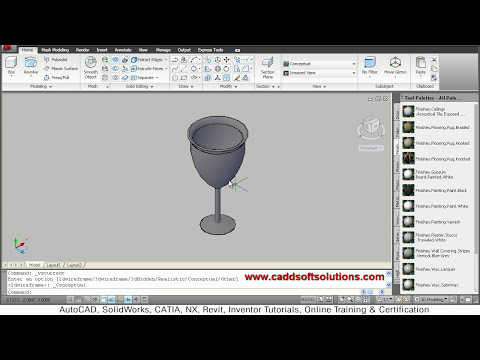The width and height of the screenshot is (480, 360).
Task: Open the Section Plane tool
Action: (267, 68)
